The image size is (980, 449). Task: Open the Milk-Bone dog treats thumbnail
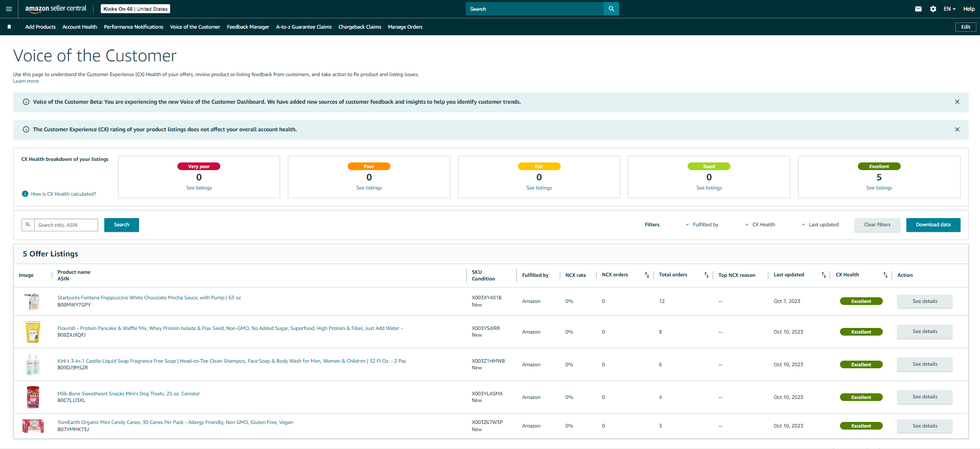coord(33,397)
